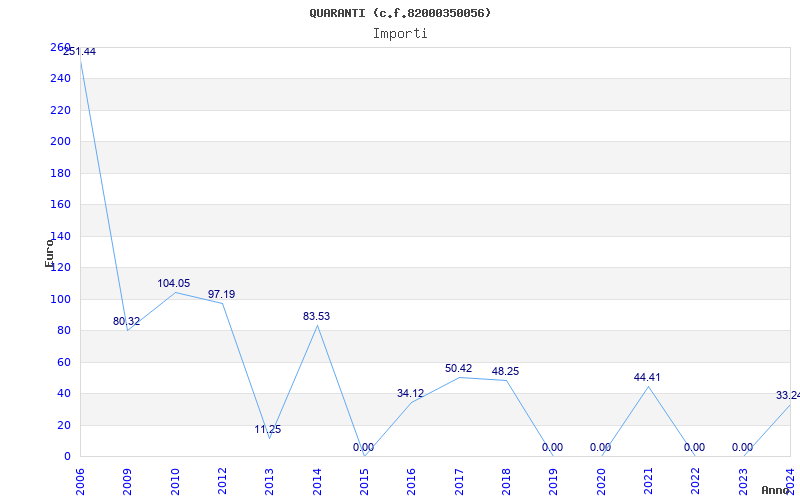Click x-axis year 2012

[x=222, y=481]
